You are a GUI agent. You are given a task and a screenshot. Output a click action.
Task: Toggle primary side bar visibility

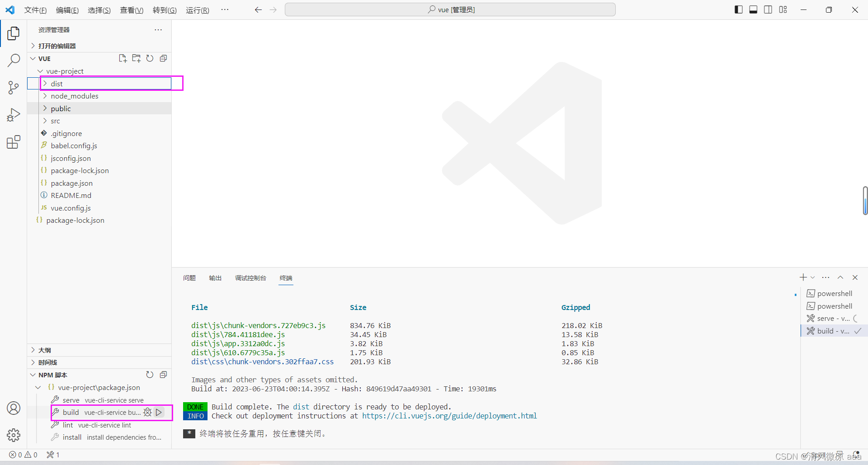739,9
